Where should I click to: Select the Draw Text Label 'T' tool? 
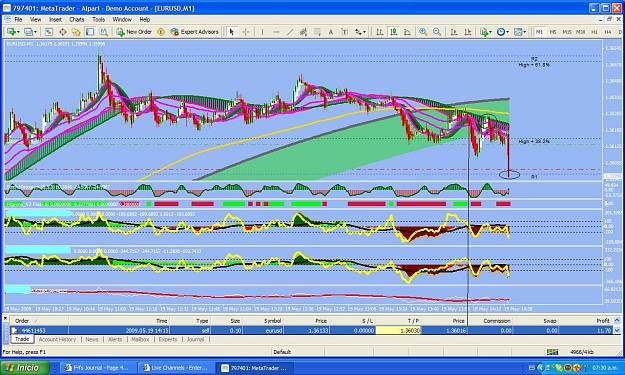tap(344, 32)
